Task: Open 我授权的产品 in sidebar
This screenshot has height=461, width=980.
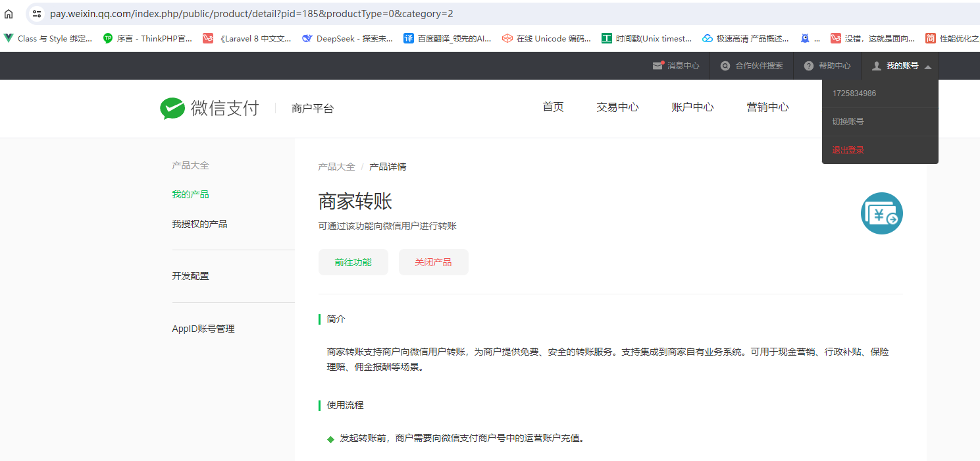Action: [199, 224]
